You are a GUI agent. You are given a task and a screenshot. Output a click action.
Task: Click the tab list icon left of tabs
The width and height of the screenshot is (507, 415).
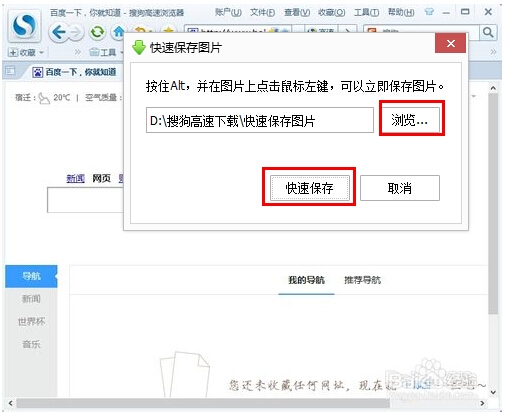tap(10, 71)
